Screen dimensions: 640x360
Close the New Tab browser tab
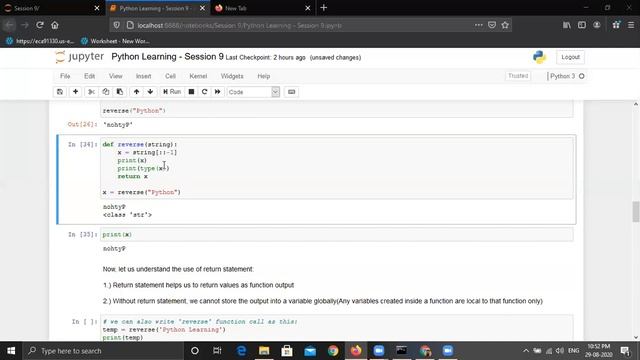tap(308, 8)
